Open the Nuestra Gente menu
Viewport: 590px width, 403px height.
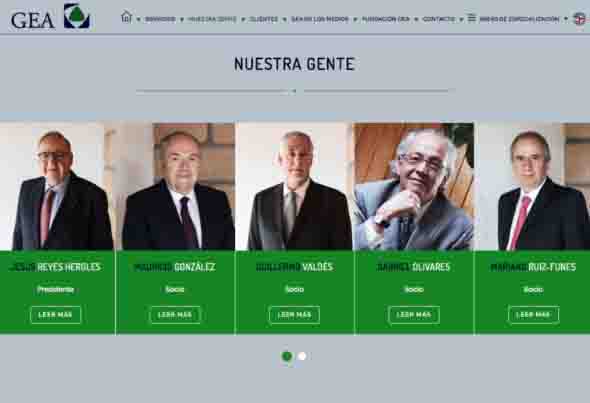click(212, 19)
